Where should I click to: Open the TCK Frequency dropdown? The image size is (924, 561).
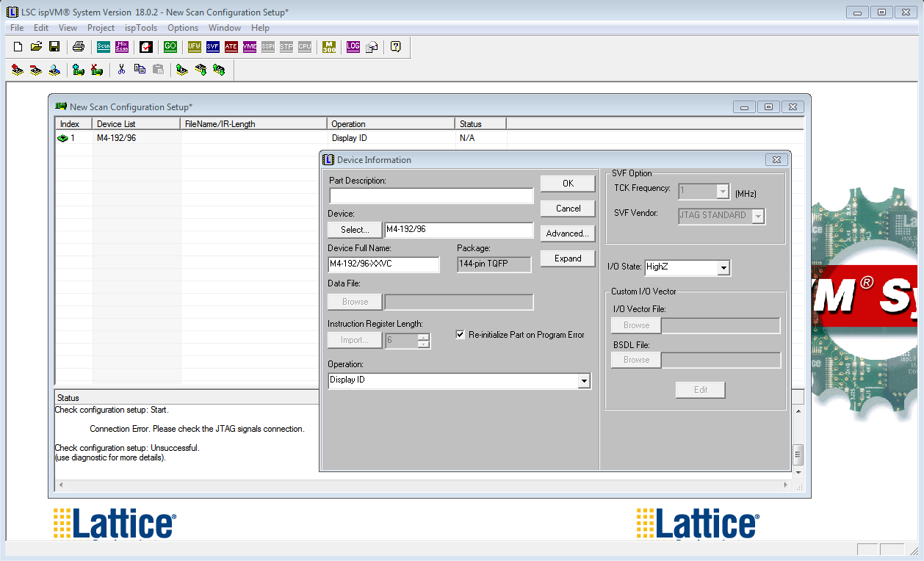pos(723,192)
